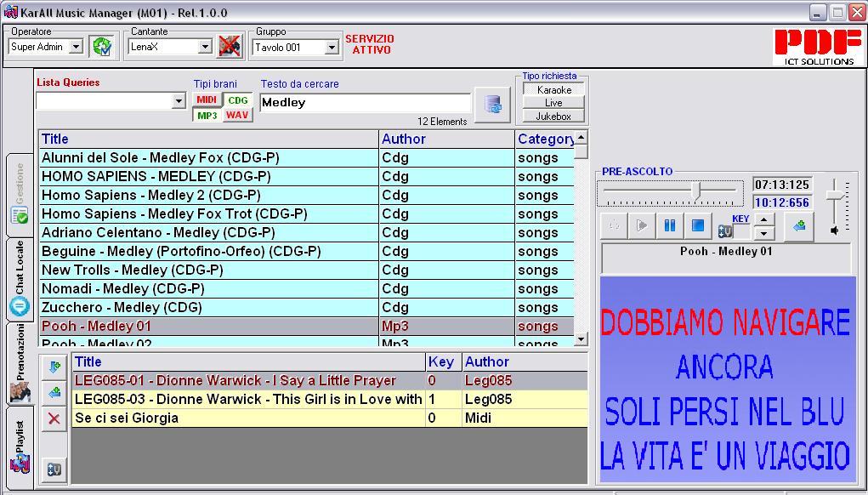
Task: Click the key change icon below the booking list buttons
Action: pyautogui.click(x=54, y=469)
